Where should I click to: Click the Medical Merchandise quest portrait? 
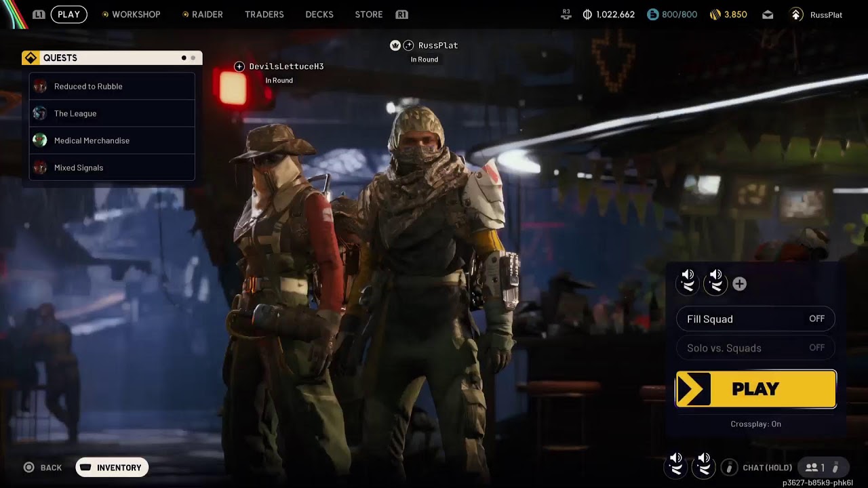[40, 140]
